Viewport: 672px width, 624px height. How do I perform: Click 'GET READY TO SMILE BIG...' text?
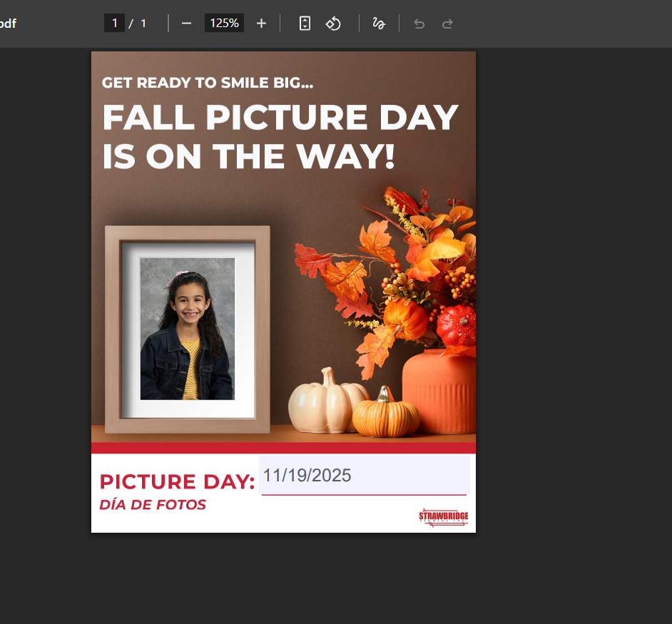[208, 83]
